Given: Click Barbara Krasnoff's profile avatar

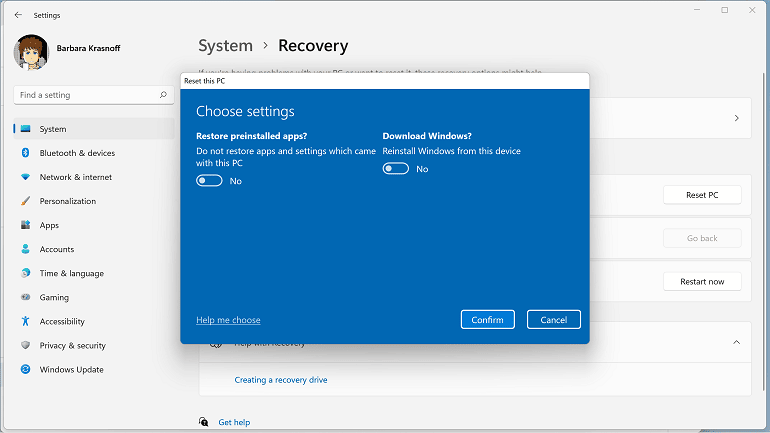Looking at the screenshot, I should pos(31,53).
